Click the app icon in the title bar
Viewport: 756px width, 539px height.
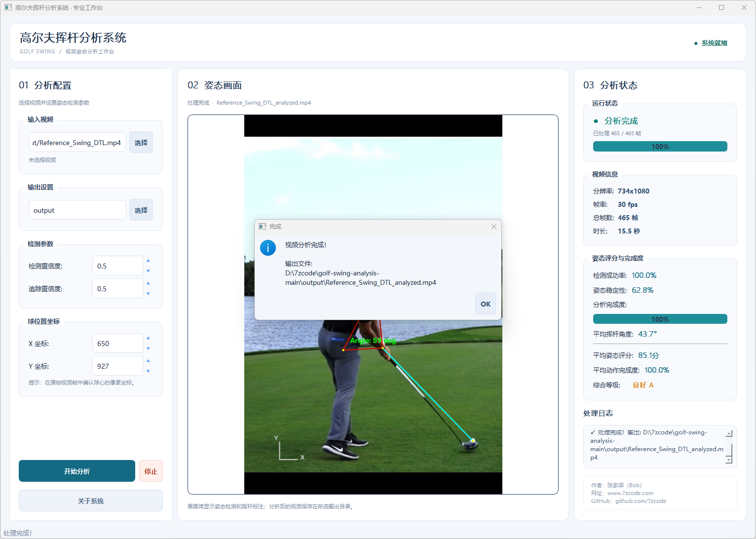[x=8, y=7]
